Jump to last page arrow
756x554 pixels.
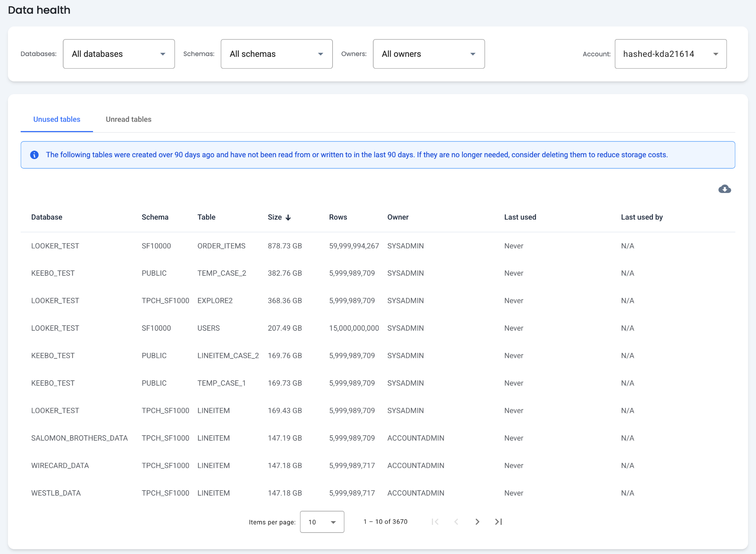point(498,522)
